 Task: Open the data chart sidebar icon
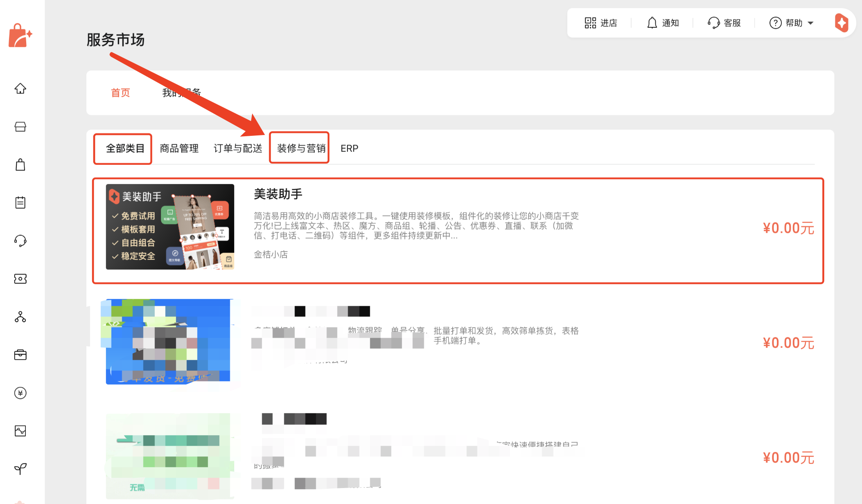click(x=20, y=431)
